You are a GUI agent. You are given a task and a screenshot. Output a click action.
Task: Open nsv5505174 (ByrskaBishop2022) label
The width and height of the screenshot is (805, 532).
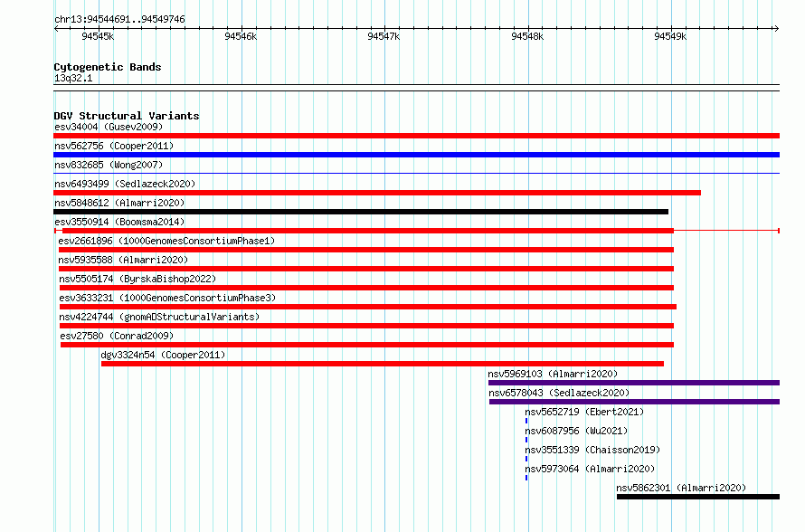pos(137,279)
